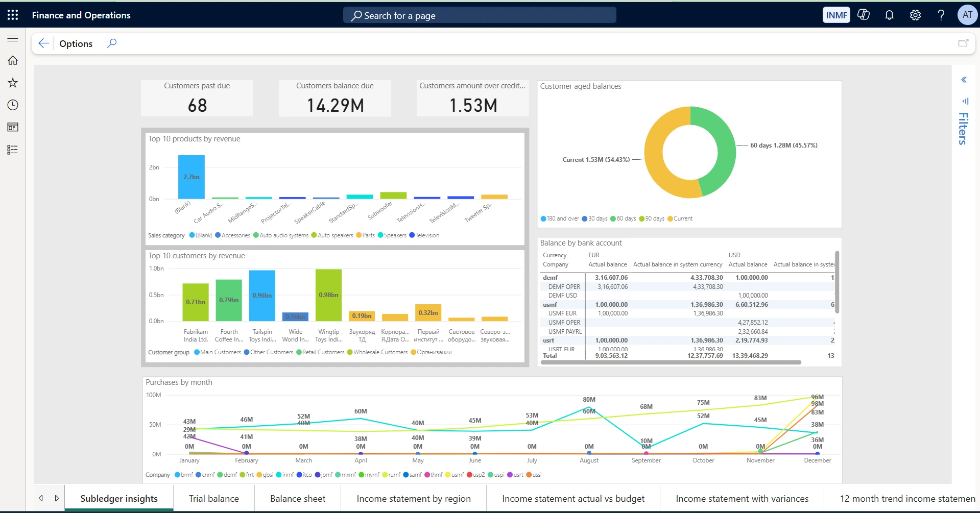Switch to the Balance sheet tab
This screenshot has width=980, height=513.
point(298,498)
